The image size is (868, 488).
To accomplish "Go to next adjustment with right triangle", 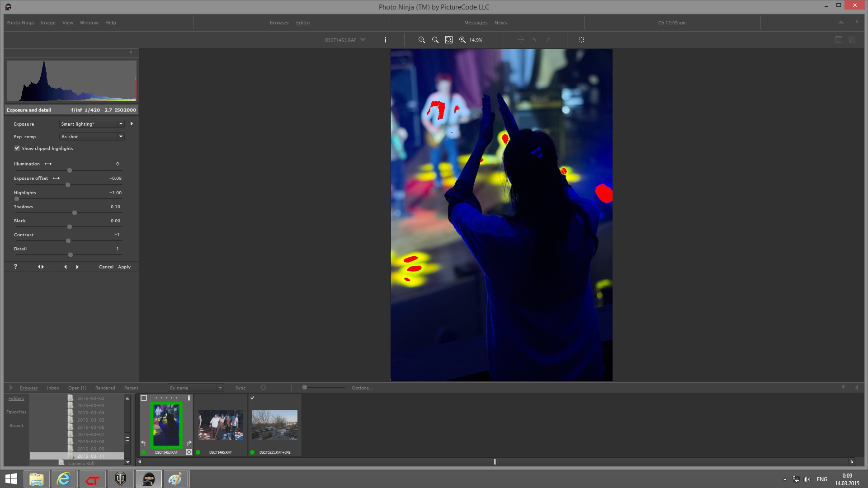I will [x=77, y=267].
